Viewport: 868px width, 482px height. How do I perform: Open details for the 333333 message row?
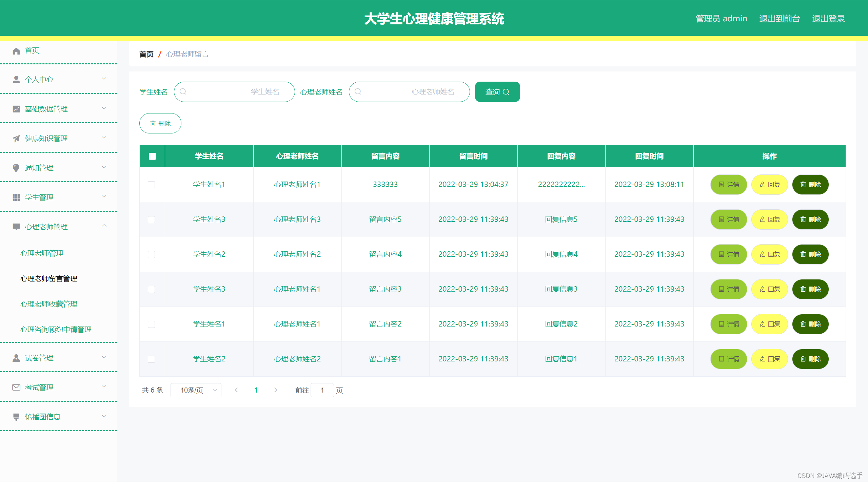coord(729,185)
